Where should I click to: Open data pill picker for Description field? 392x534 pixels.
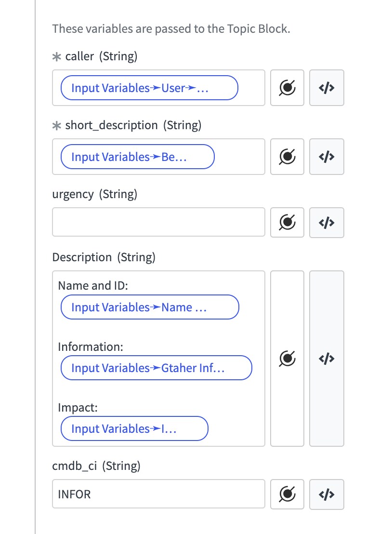point(287,359)
